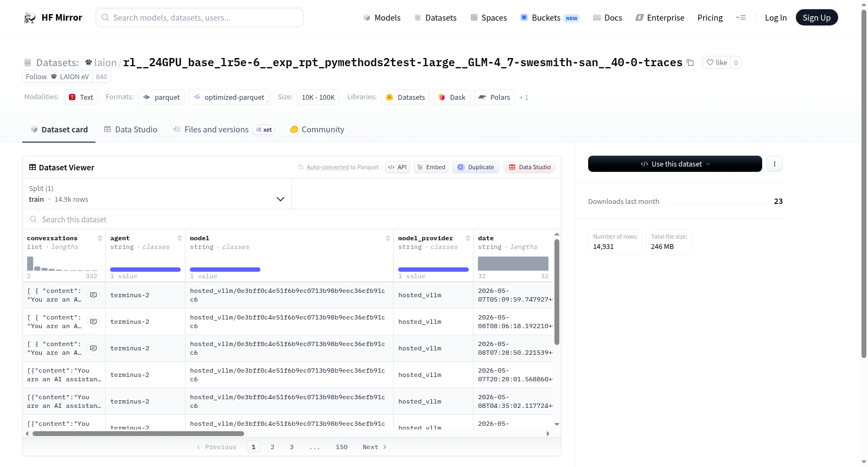Viewport: 868px width, 467px height.
Task: Click the Datasets icon before the breadcrumb
Action: pyautogui.click(x=28, y=62)
